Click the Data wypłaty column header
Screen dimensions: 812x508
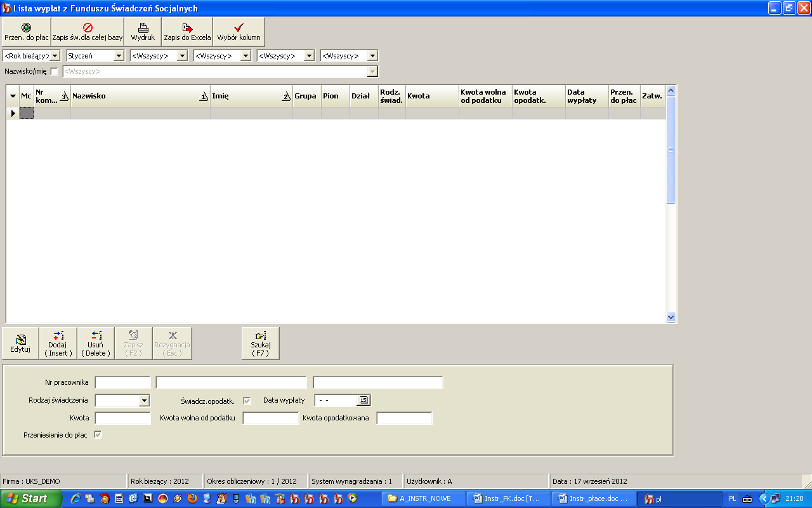click(x=587, y=96)
